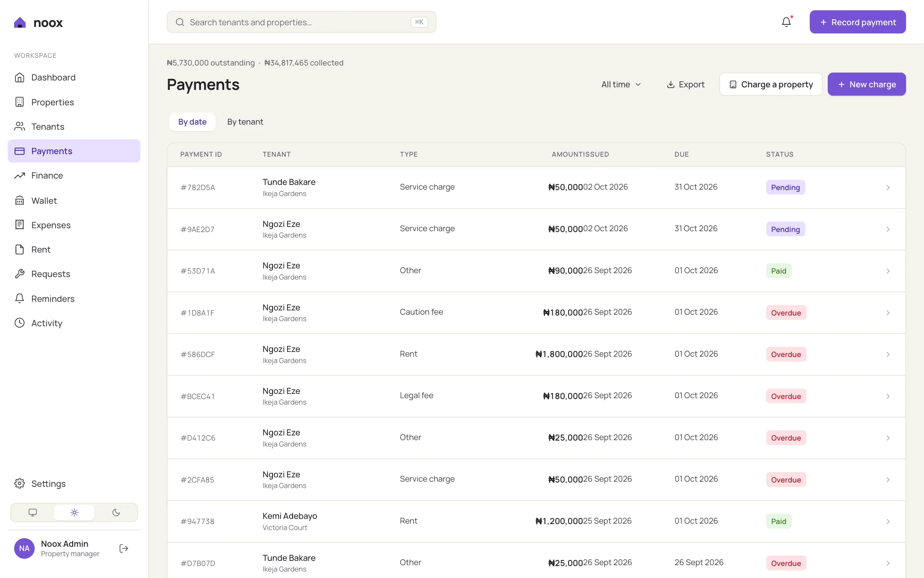Click the Pending badge for #9AE2D7
924x578 pixels.
pyautogui.click(x=785, y=229)
